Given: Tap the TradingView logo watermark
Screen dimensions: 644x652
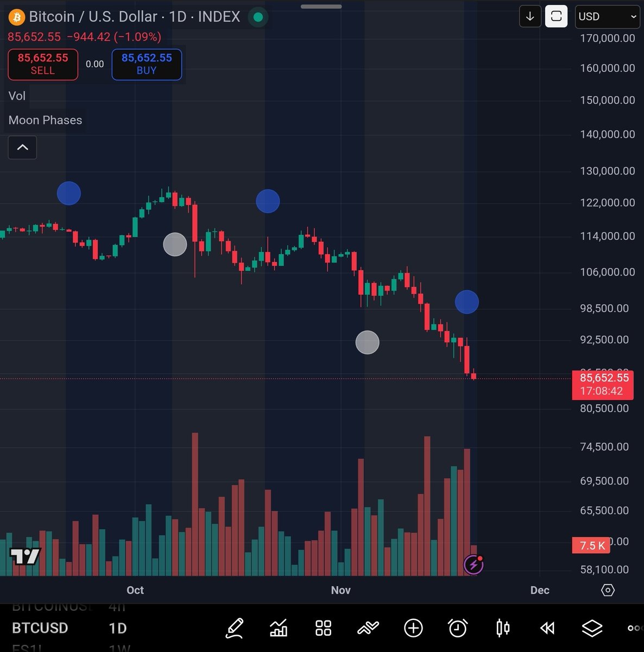Looking at the screenshot, I should 25,556.
